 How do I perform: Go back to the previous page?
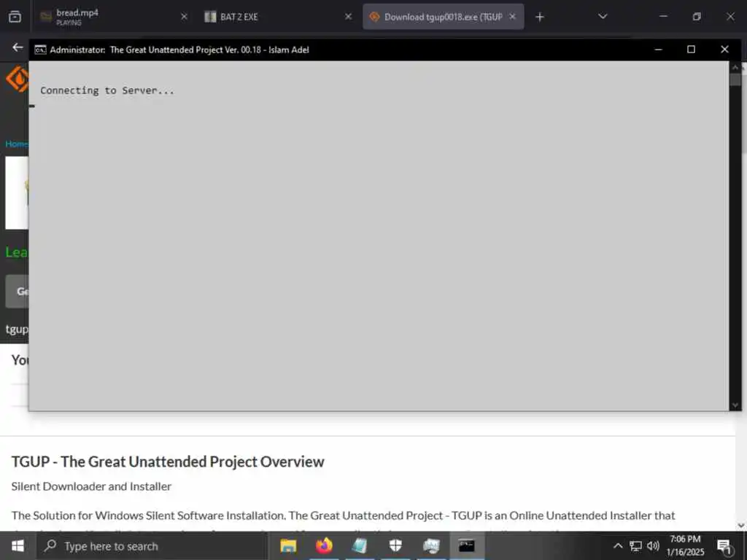click(18, 47)
